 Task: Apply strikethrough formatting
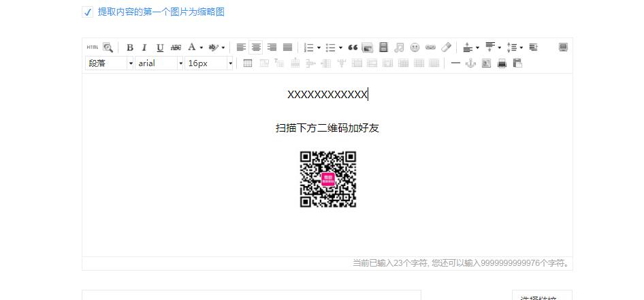click(176, 48)
